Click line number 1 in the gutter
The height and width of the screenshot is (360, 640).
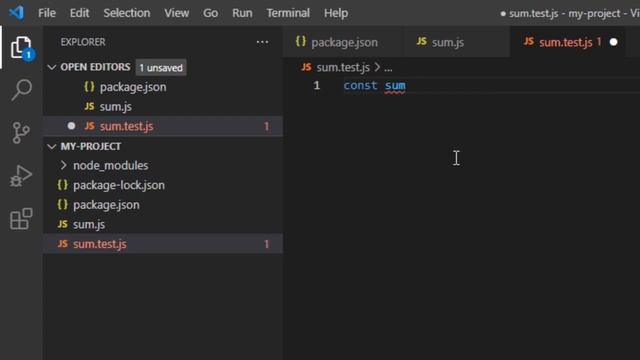click(317, 85)
